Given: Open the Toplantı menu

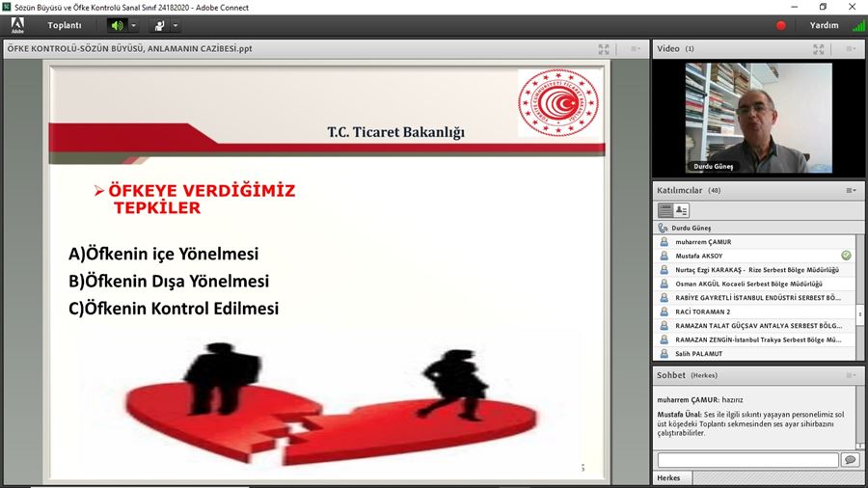Looking at the screenshot, I should [x=65, y=25].
